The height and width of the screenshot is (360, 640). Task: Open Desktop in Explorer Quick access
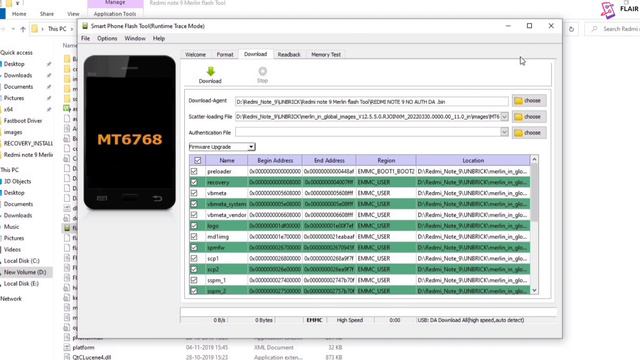click(14, 64)
